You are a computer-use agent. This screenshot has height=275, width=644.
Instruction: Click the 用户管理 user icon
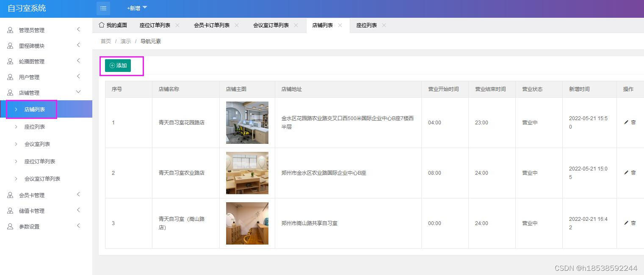coord(10,77)
